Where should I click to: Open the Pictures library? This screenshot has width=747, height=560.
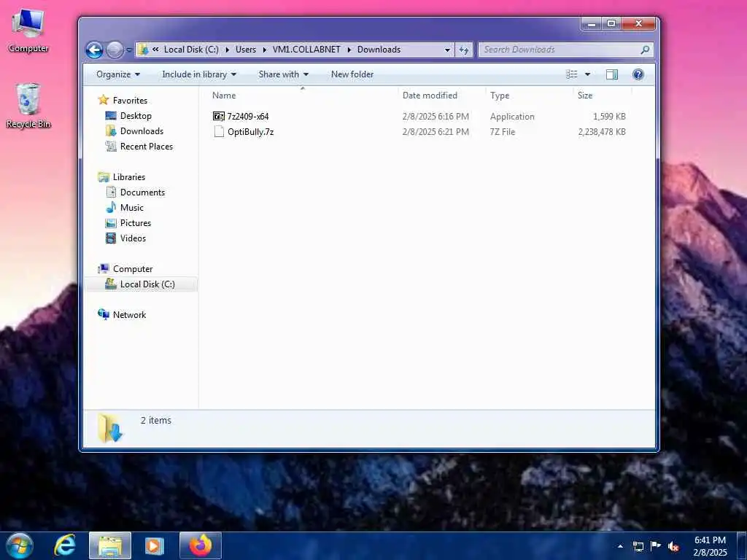(x=135, y=223)
